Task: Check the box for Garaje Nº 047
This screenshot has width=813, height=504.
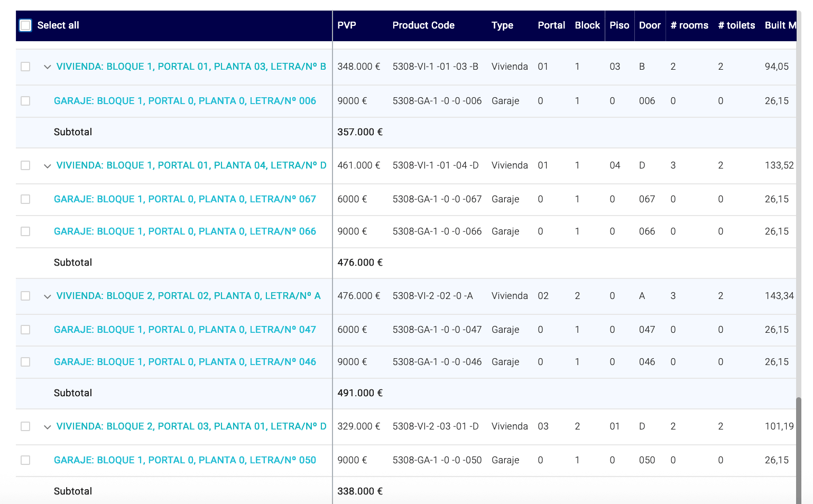Action: (25, 330)
